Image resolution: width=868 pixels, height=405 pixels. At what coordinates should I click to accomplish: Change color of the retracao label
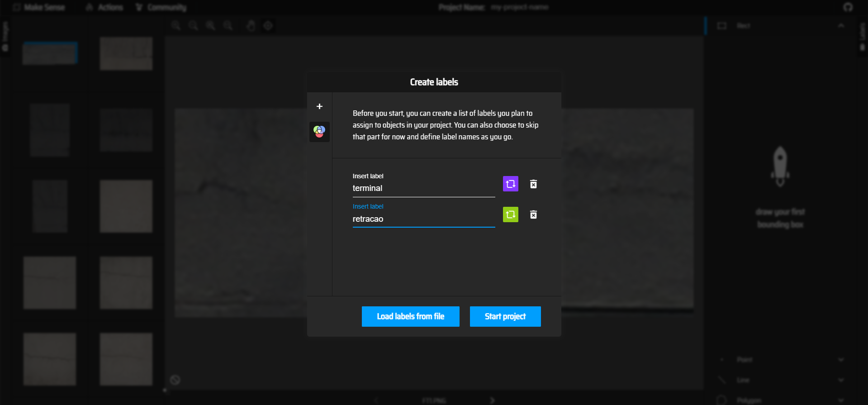(x=511, y=214)
